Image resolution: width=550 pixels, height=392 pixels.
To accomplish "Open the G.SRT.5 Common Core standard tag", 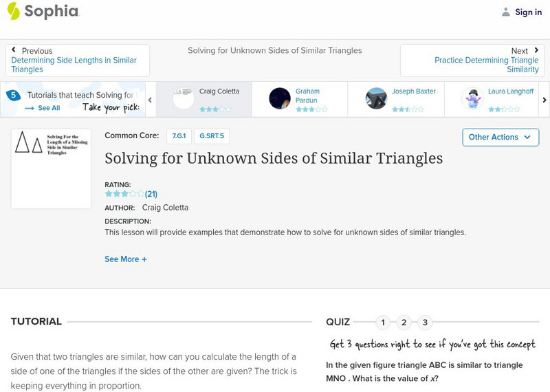I will tap(212, 136).
